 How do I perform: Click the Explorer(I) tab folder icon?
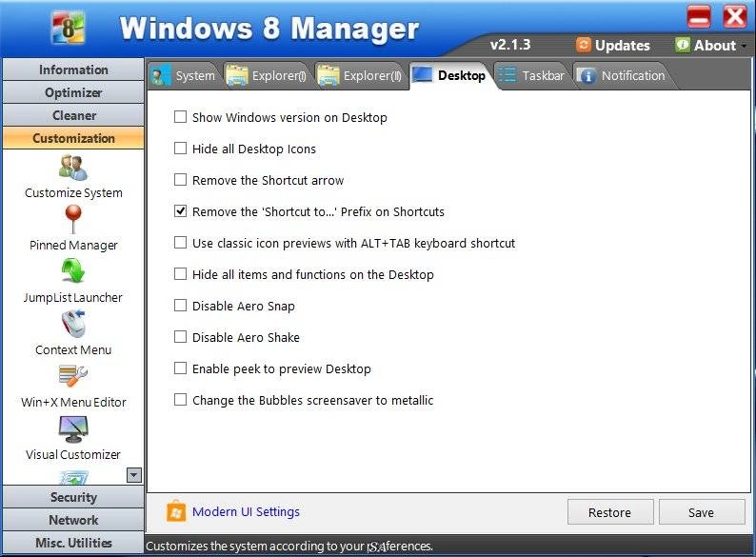tap(237, 76)
